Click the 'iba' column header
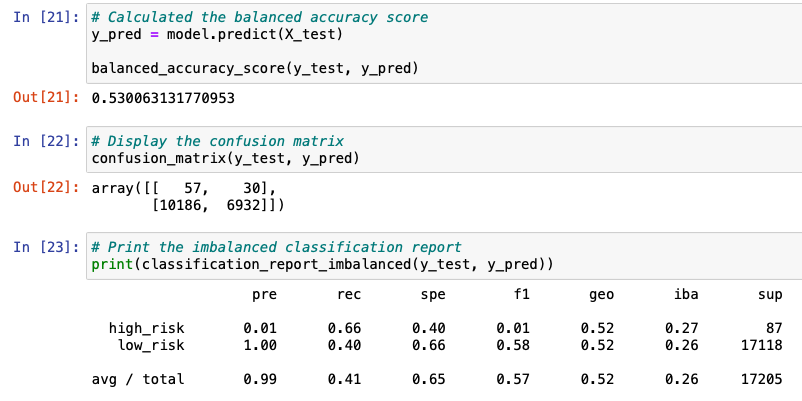Image resolution: width=802 pixels, height=401 pixels. (x=686, y=295)
